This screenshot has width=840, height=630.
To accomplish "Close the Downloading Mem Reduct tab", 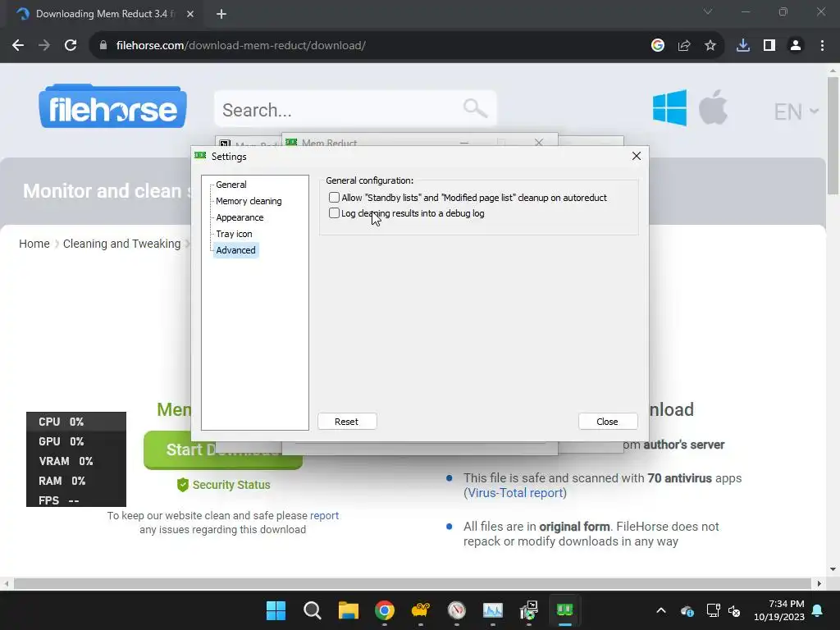I will point(190,14).
